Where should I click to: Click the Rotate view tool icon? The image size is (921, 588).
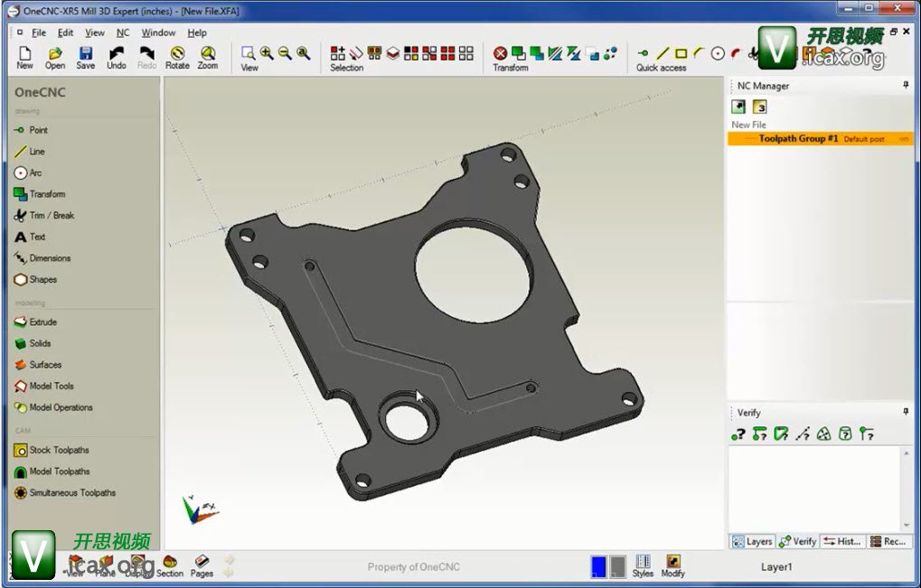tap(177, 57)
